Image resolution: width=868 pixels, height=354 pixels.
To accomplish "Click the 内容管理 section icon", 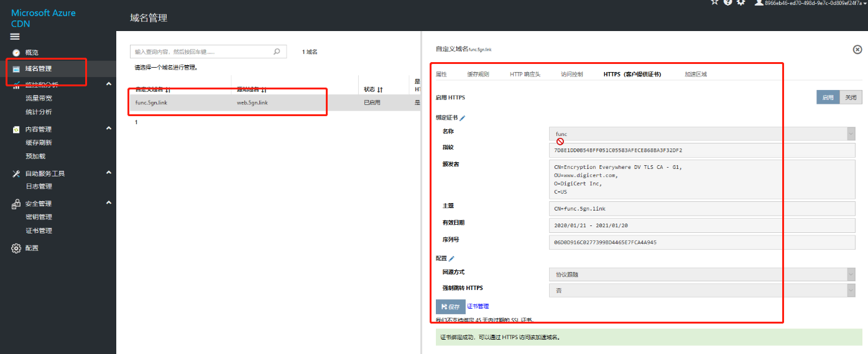I will pyautogui.click(x=16, y=129).
